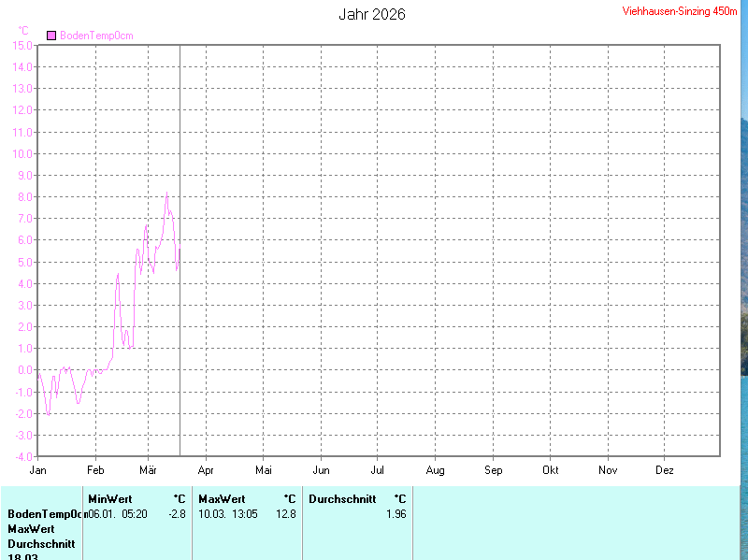
Task: Click the vertical current-date marker line
Action: click(x=180, y=280)
